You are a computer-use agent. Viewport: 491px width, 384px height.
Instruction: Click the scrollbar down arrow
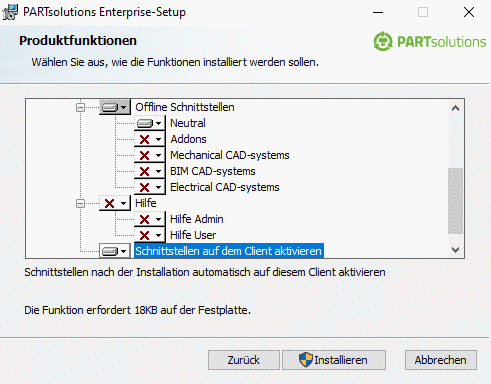(455, 250)
